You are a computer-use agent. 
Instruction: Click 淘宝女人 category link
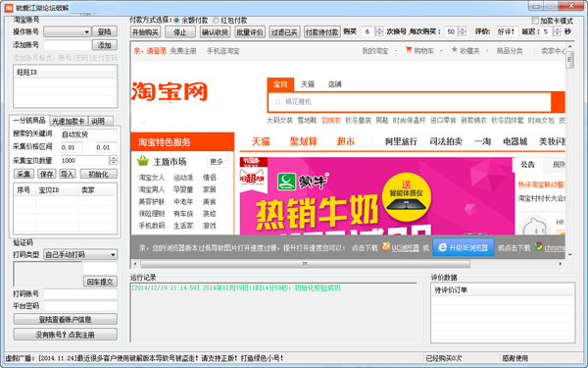[152, 178]
